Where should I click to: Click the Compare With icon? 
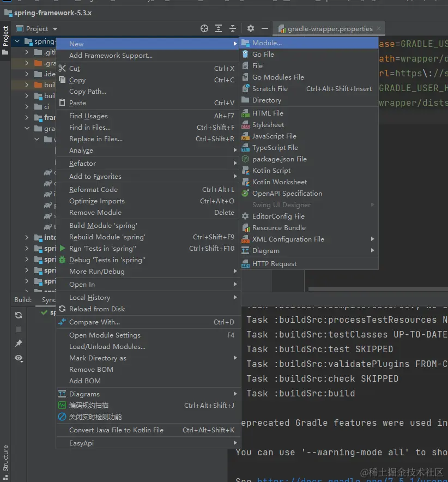(62, 322)
